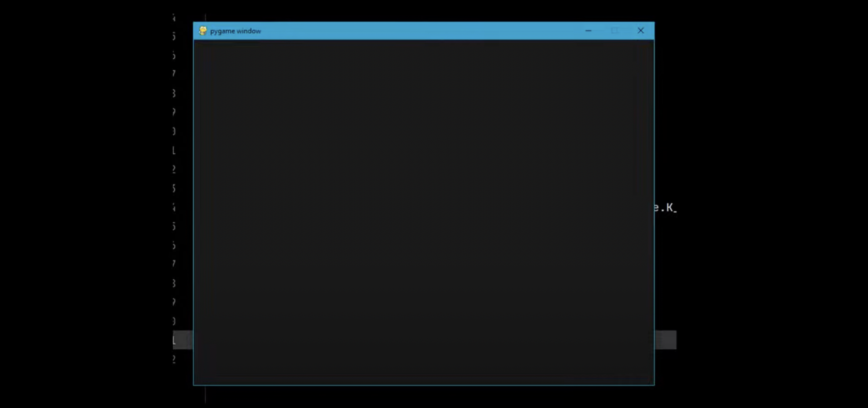Click the pygame snake icon in title bar

(202, 31)
